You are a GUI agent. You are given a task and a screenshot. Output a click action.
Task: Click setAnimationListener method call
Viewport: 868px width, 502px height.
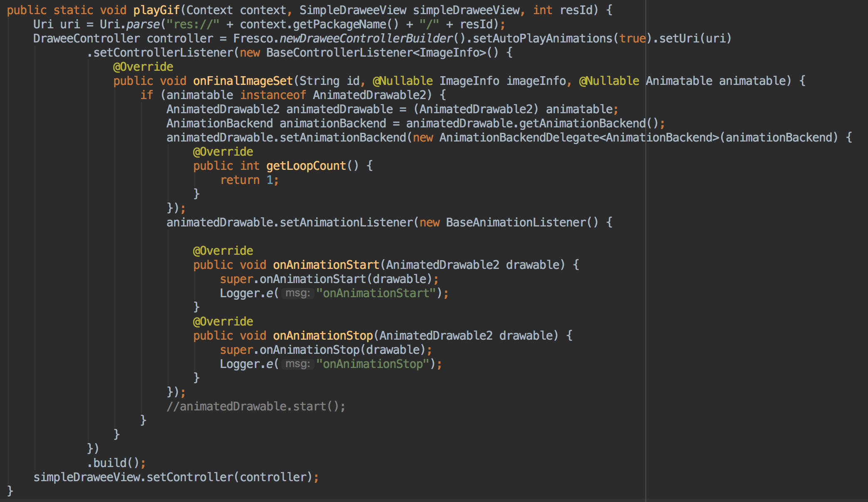pos(346,222)
